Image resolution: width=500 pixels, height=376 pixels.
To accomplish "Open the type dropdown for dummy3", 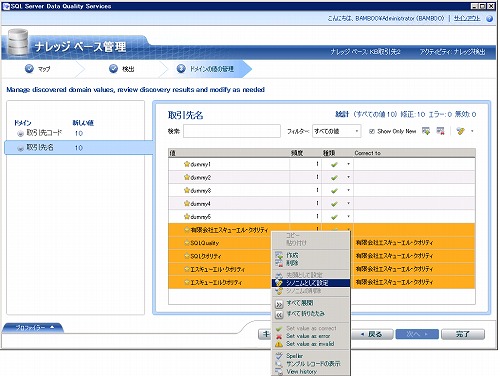I will click(x=348, y=190).
